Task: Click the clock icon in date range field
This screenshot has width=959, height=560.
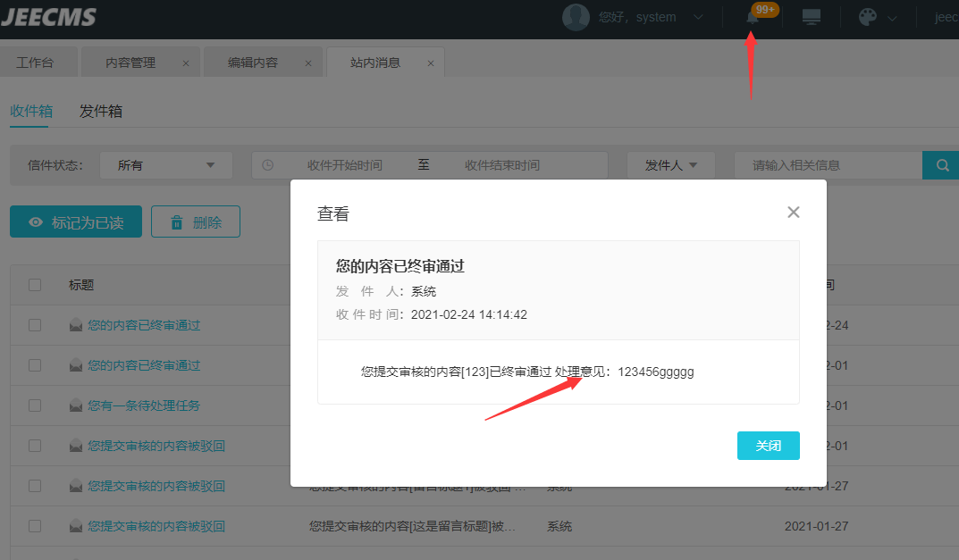Action: pyautogui.click(x=267, y=165)
